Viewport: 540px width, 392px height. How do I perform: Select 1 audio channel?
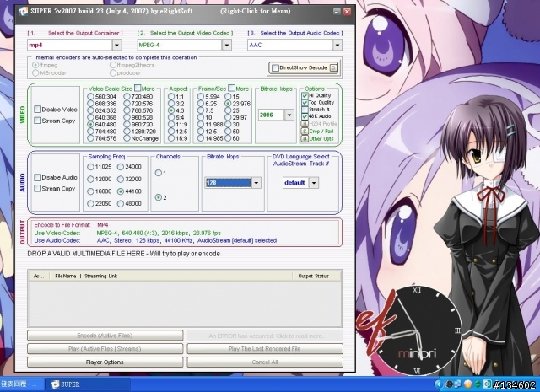159,173
